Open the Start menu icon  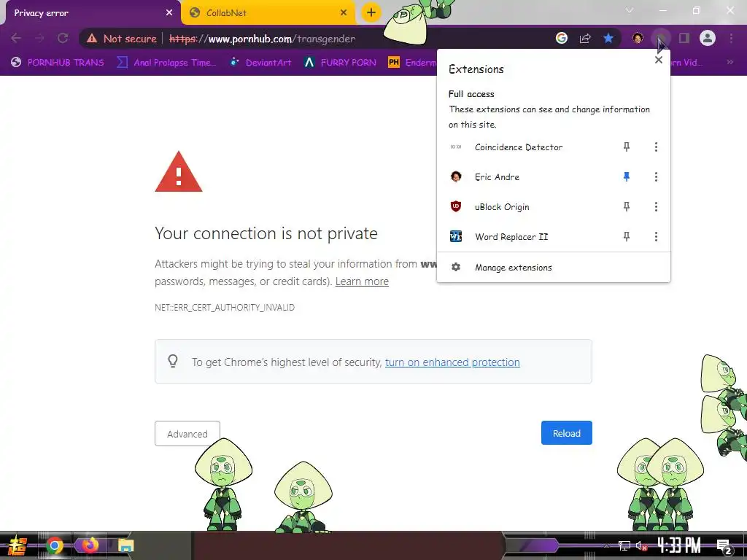pos(17,545)
